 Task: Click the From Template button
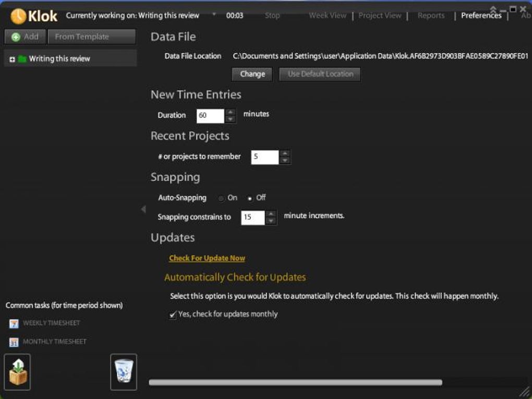click(92, 37)
